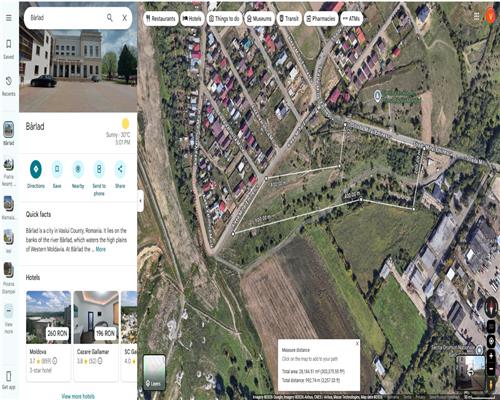Filter map by Restaurants
The image size is (500, 400).
click(x=161, y=19)
